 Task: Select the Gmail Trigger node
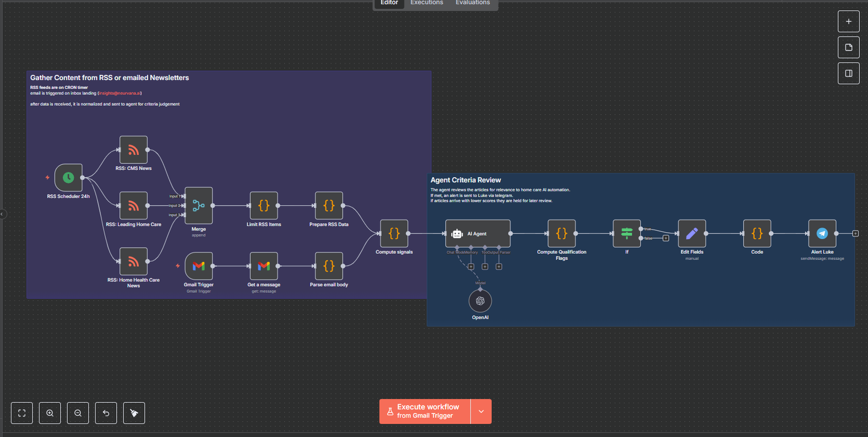click(199, 266)
